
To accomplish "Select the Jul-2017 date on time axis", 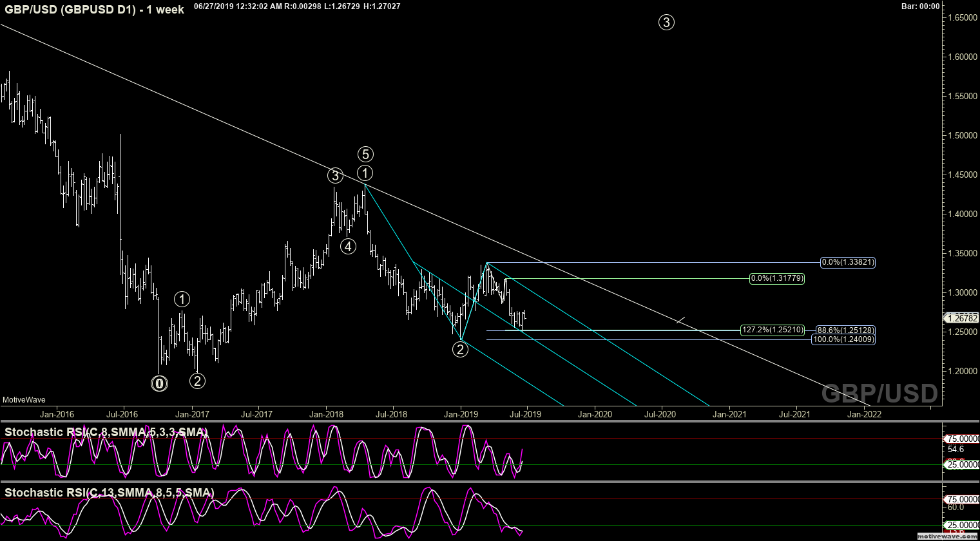I will tap(257, 414).
